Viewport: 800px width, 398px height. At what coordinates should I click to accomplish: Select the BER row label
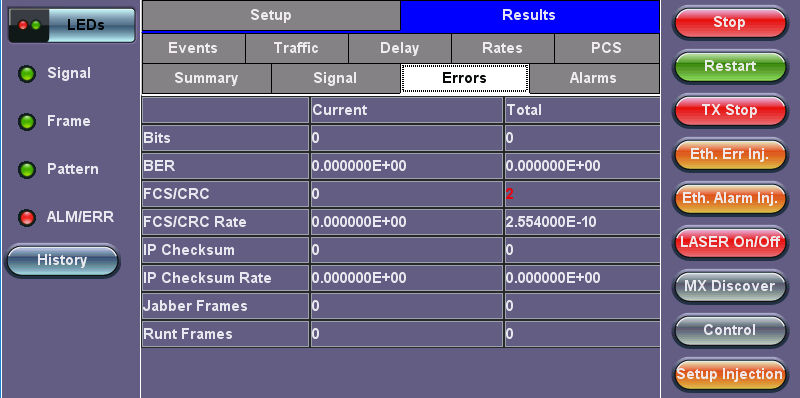click(x=225, y=166)
